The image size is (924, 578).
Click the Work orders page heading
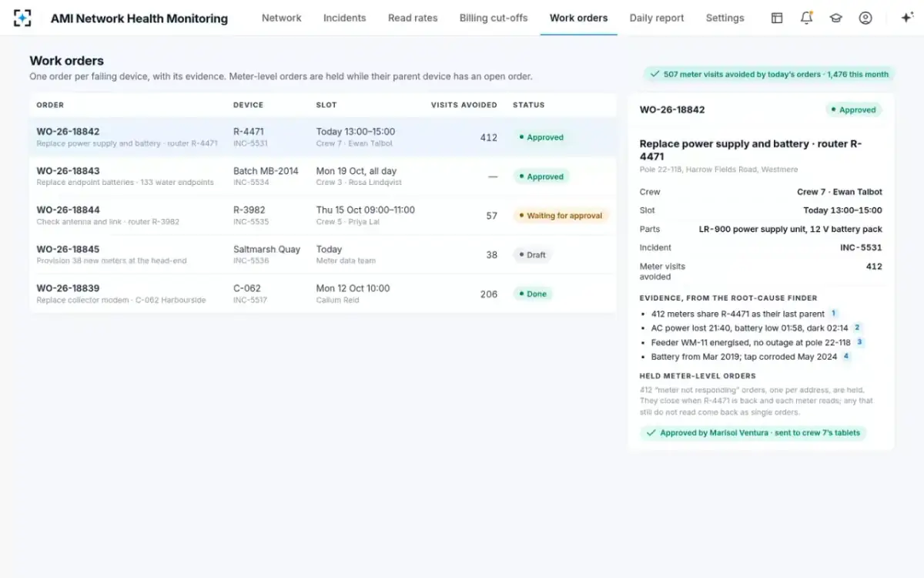[66, 61]
